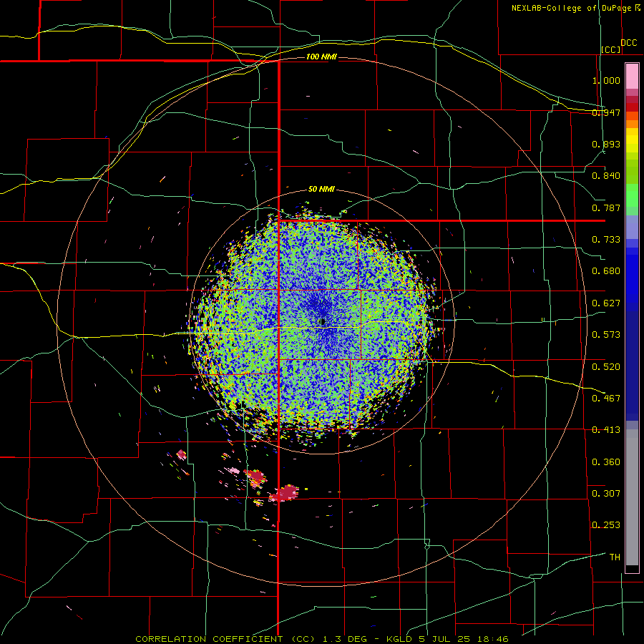Click the 0.413 scale value

[606, 430]
